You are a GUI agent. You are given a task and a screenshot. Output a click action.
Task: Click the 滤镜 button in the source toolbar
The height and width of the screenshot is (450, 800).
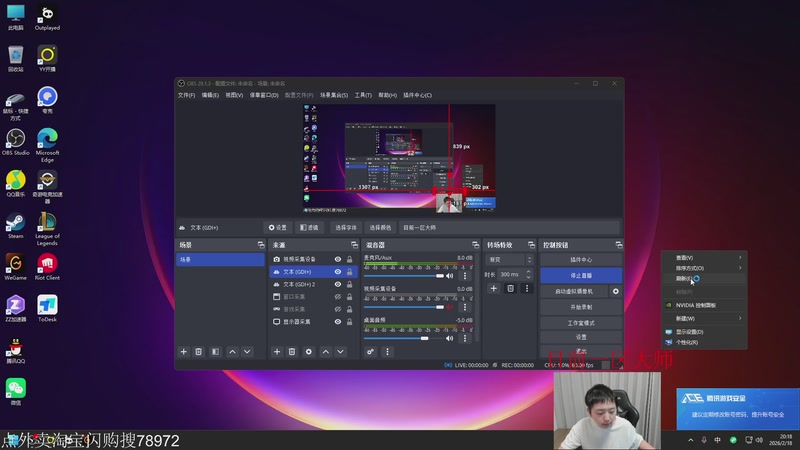click(309, 228)
